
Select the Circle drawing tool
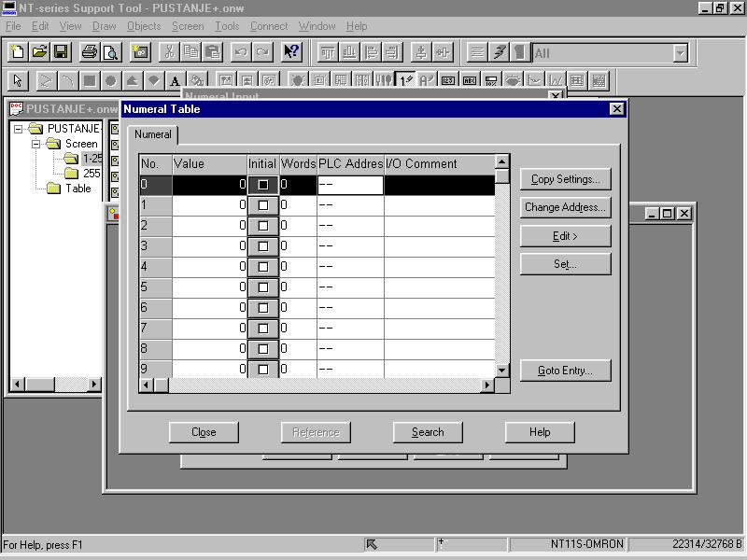point(110,80)
